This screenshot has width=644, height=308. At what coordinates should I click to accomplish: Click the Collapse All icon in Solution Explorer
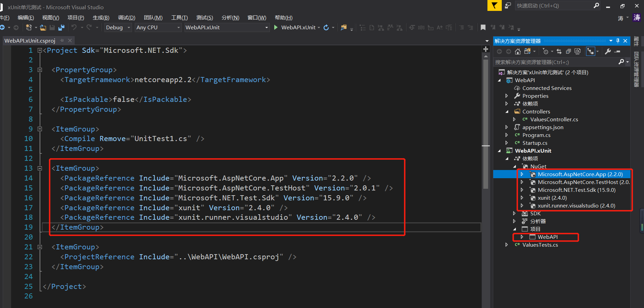568,51
